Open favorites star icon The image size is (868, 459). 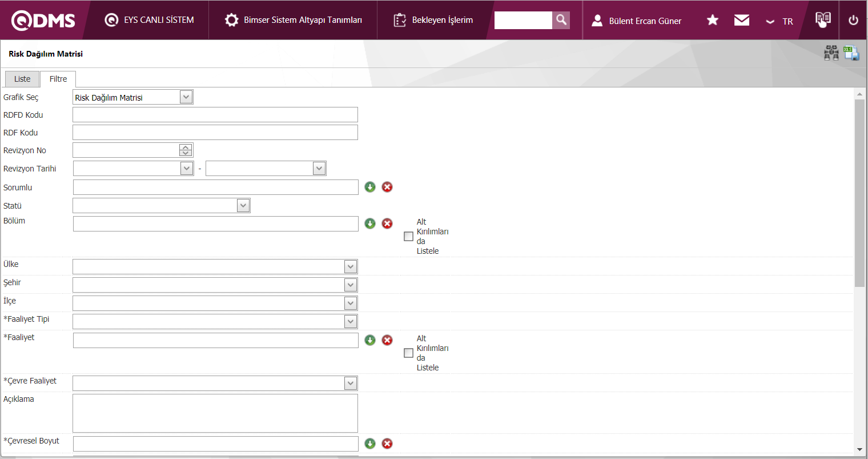(713, 20)
